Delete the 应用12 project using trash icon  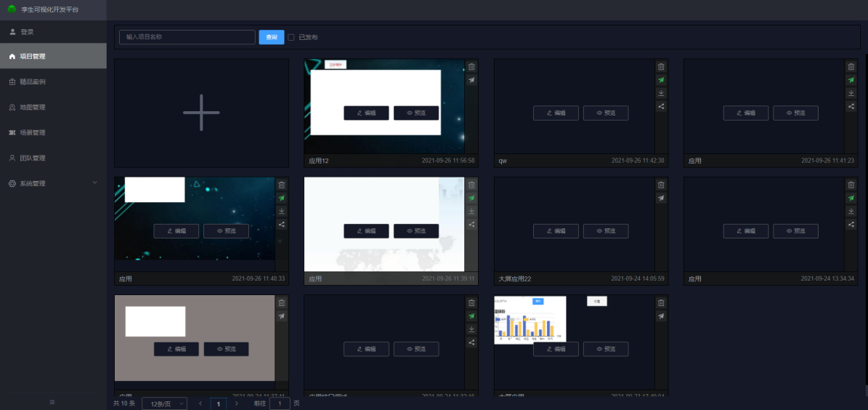click(x=471, y=67)
